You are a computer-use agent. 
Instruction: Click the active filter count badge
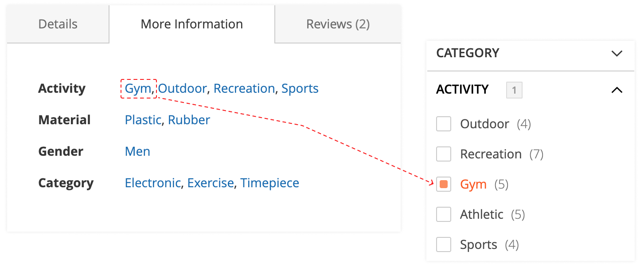coord(514,90)
